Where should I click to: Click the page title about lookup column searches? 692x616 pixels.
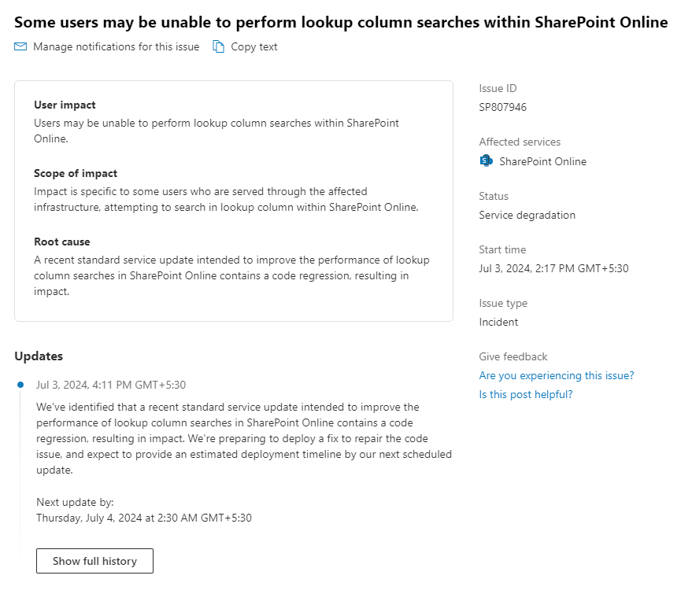point(341,22)
